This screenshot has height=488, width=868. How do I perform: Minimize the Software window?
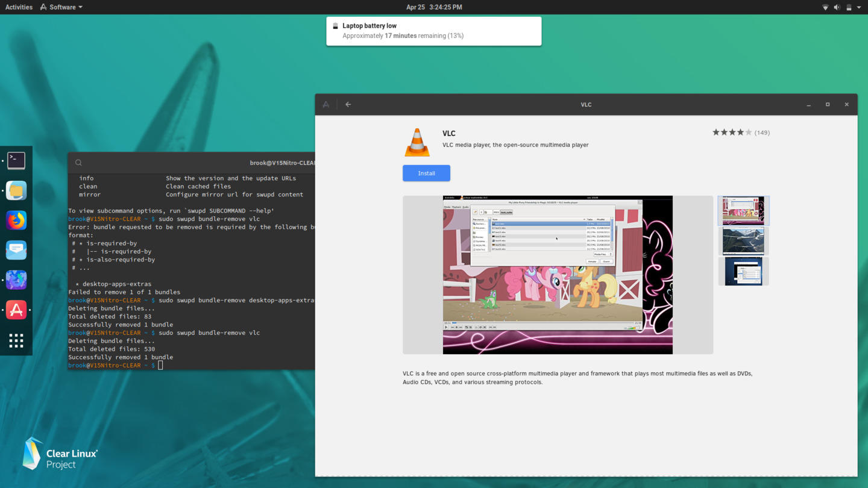pyautogui.click(x=809, y=104)
